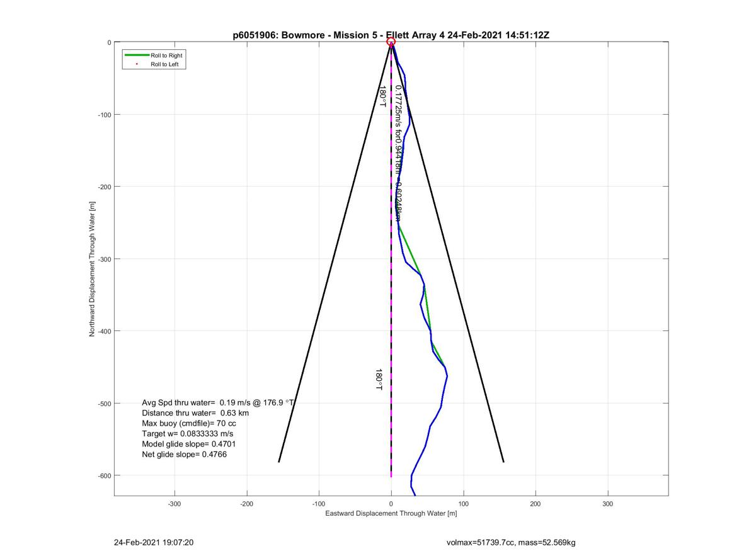Click the -600 tick on the vertical axis
This screenshot has height=558, width=756.
click(x=104, y=475)
